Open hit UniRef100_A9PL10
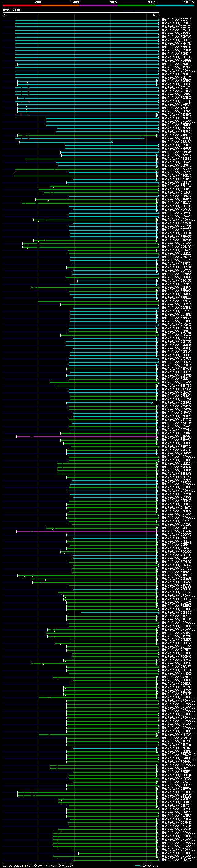The height and width of the screenshot is (868, 197). 177,40
